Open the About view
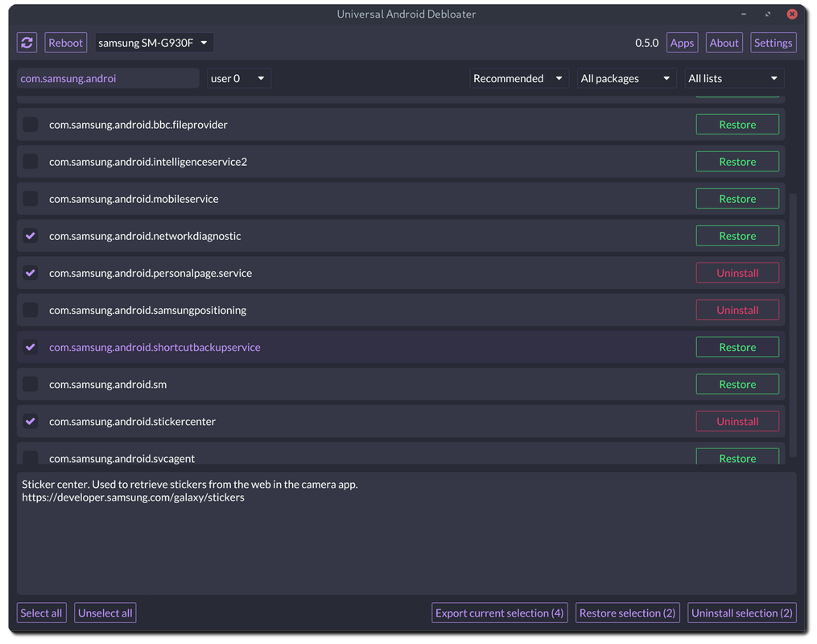The width and height of the screenshot is (817, 644). (724, 43)
